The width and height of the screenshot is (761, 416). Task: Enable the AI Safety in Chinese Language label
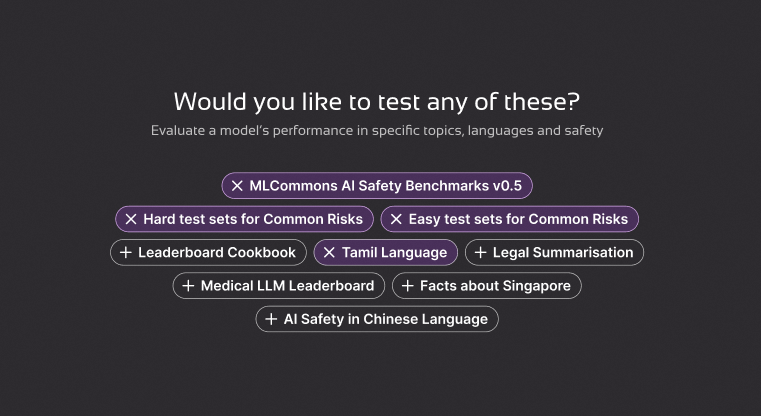click(386, 320)
